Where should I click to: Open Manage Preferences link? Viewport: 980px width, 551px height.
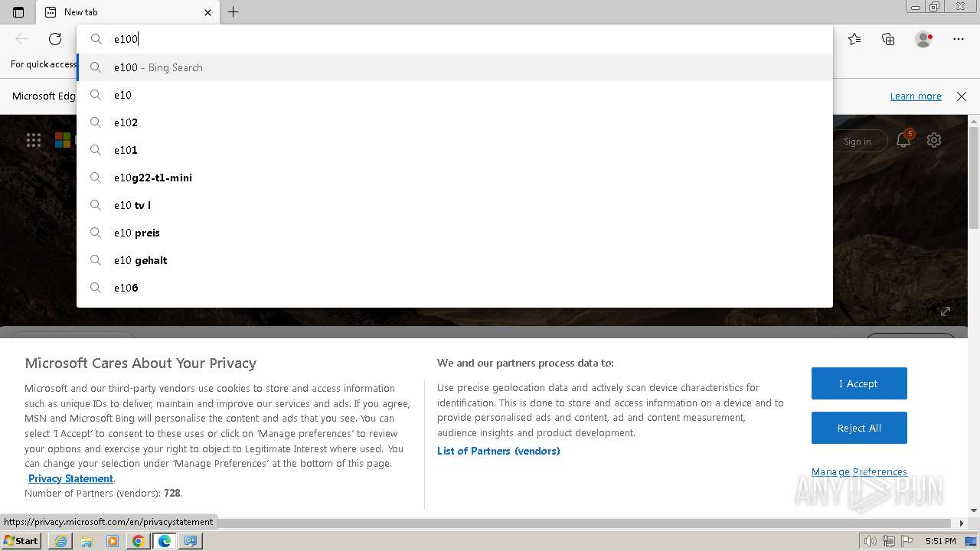(859, 471)
